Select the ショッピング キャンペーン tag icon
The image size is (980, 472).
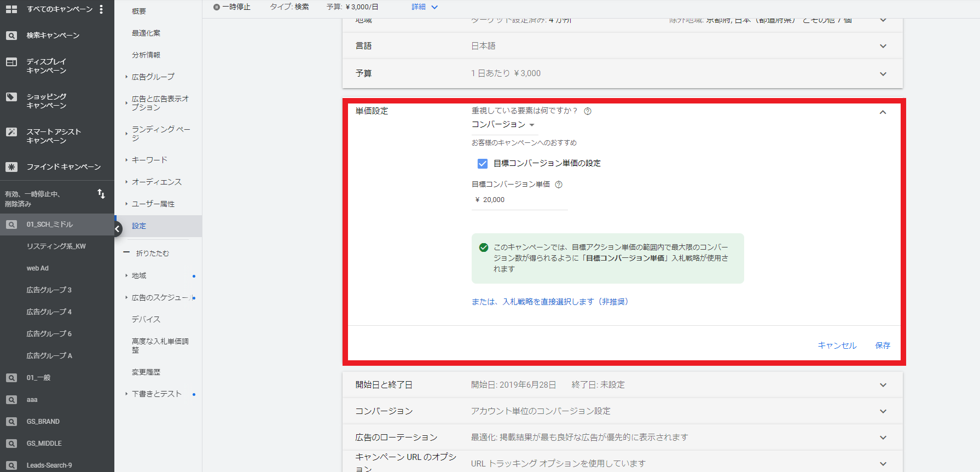tap(11, 97)
